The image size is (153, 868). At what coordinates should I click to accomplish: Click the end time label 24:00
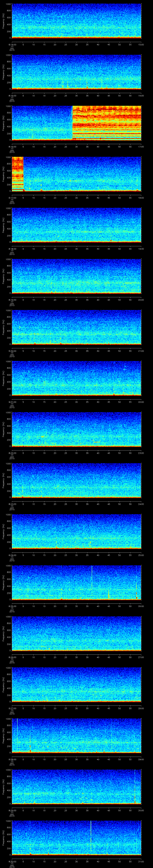pyautogui.click(x=141, y=504)
